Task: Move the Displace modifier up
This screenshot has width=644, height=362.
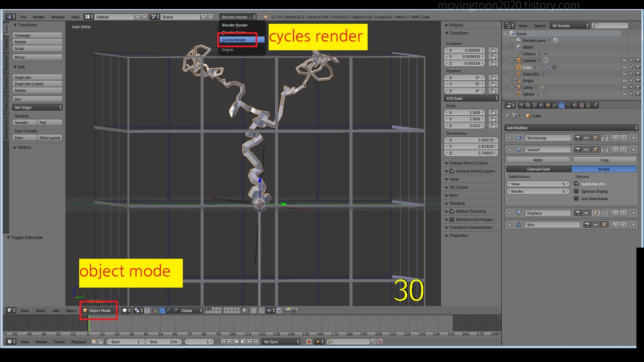Action: [615, 213]
